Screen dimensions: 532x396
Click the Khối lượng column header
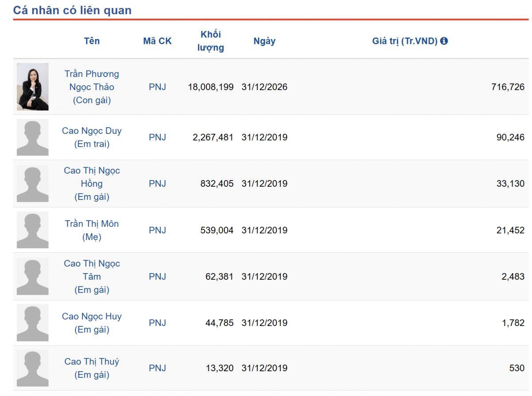211,41
